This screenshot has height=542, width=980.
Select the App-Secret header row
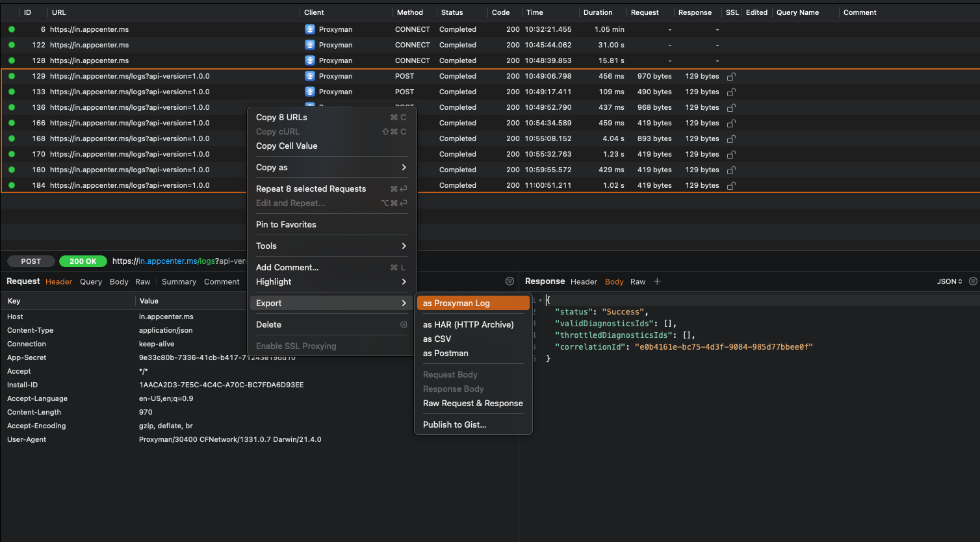[x=260, y=357]
